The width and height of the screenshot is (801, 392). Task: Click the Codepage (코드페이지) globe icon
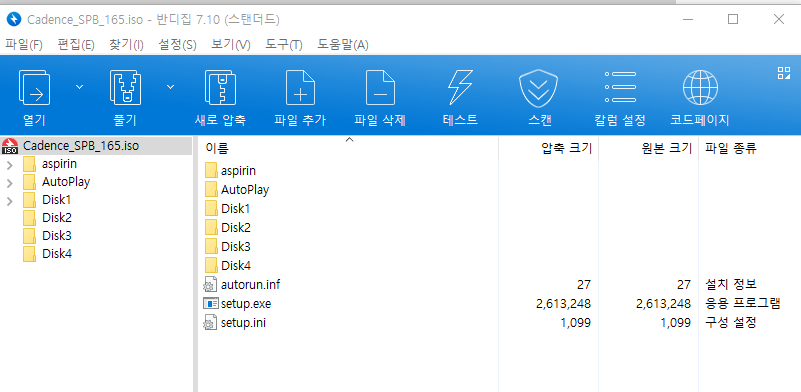(x=700, y=87)
